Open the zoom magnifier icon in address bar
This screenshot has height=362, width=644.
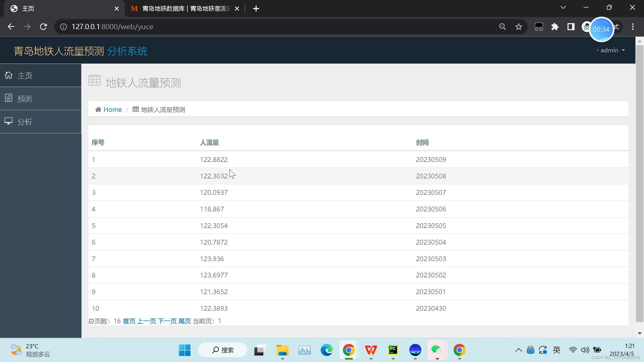pos(502,26)
